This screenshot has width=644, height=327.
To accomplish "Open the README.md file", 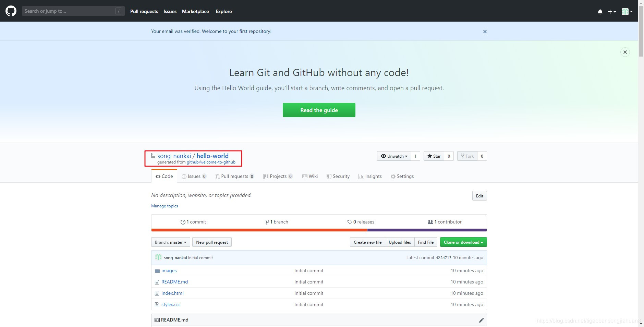I will [174, 282].
